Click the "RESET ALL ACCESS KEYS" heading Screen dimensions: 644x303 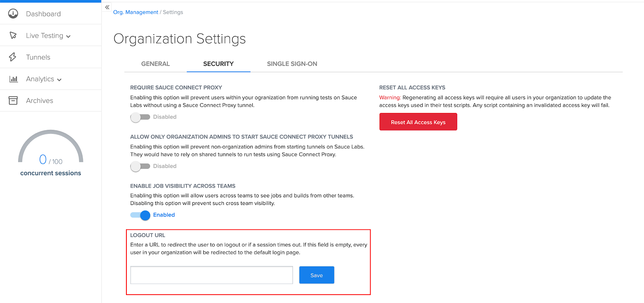point(412,88)
